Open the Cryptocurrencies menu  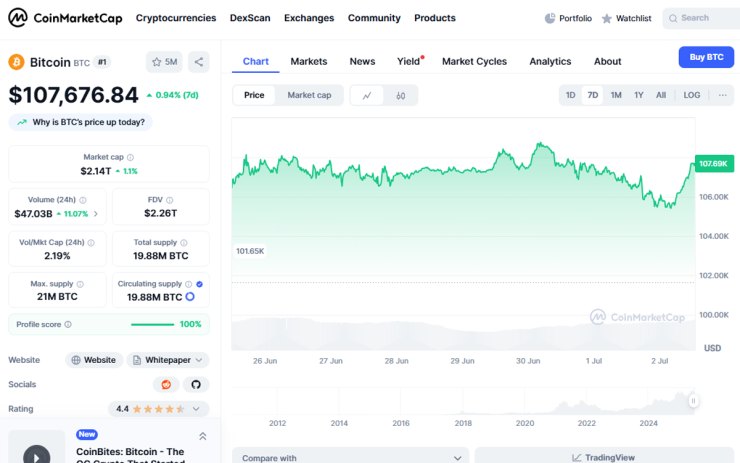(176, 18)
